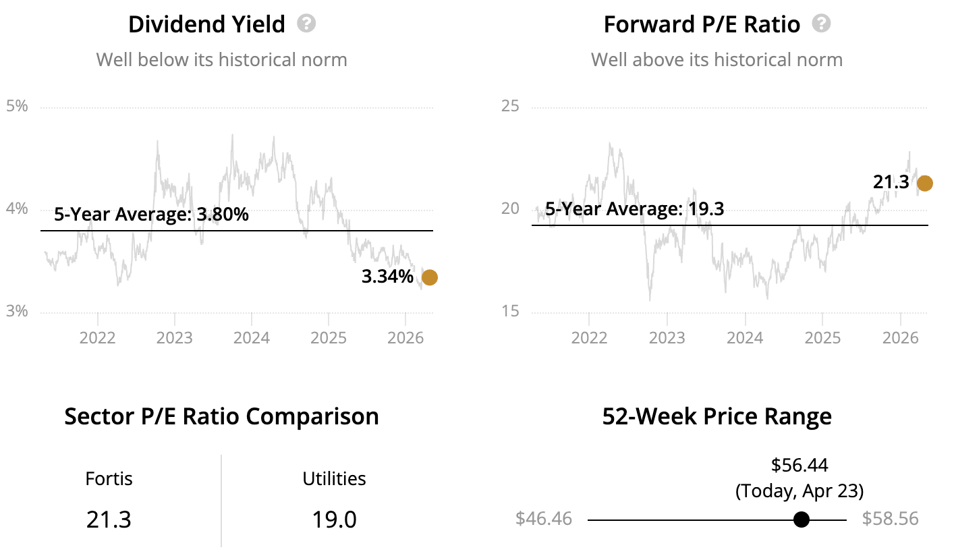
Task: Click the 5-Year Average 19.3 label
Action: [634, 209]
